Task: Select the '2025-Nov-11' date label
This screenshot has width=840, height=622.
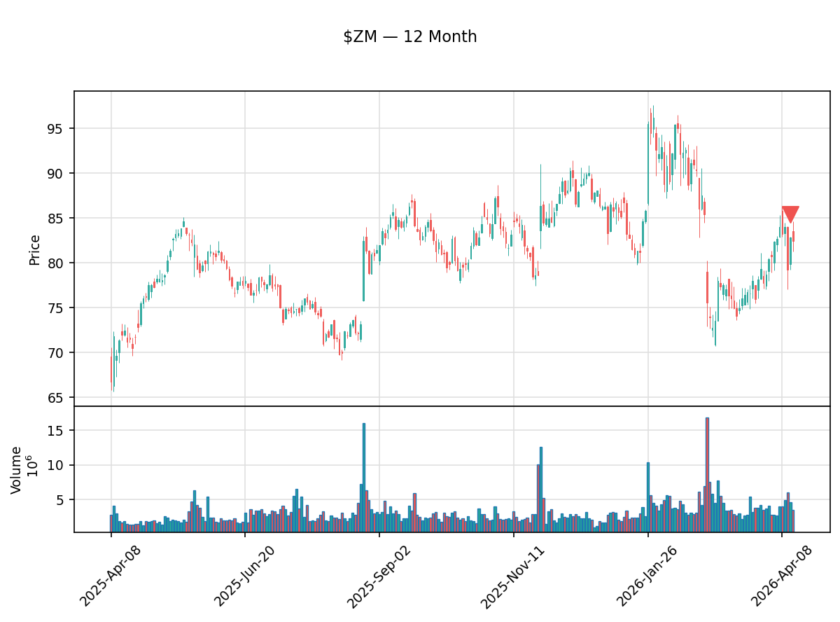Action: [513, 576]
